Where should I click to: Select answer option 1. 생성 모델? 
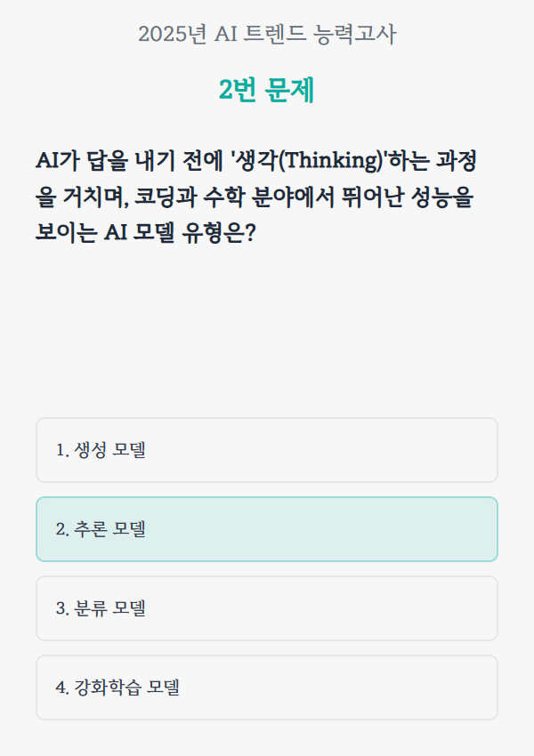(x=266, y=450)
